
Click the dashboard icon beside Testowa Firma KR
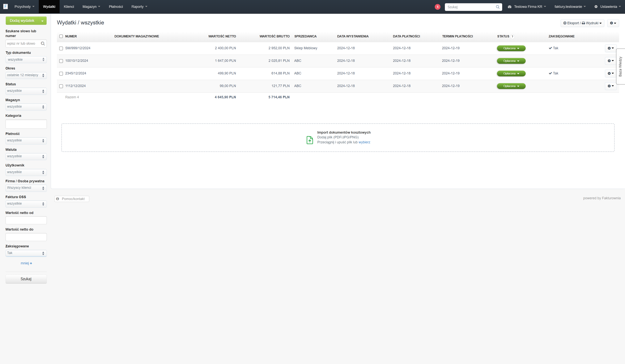coord(509,7)
